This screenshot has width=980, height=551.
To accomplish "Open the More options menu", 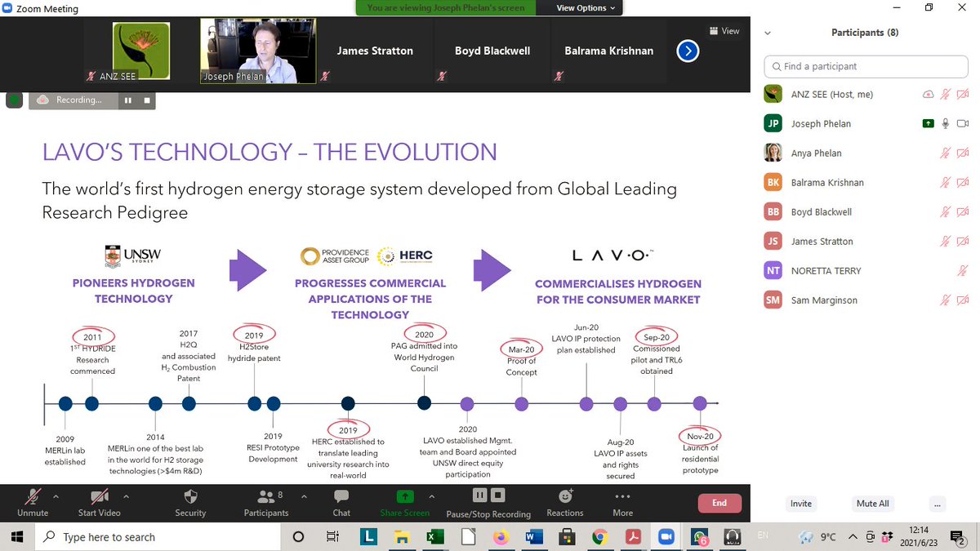I will 623,502.
